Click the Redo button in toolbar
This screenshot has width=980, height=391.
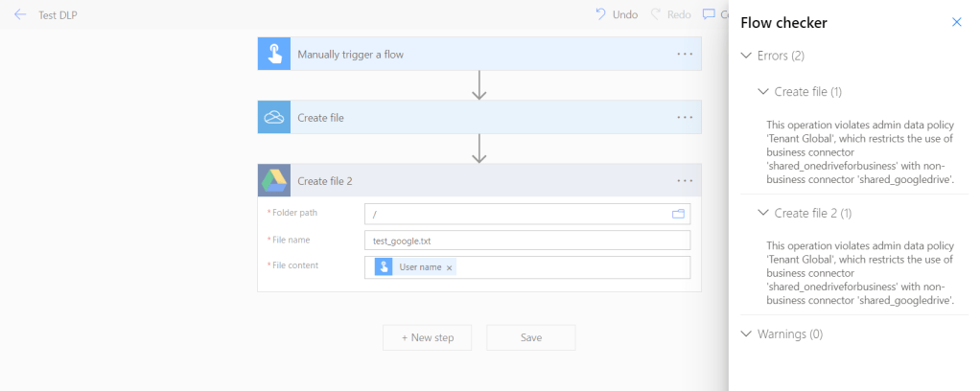pos(672,14)
